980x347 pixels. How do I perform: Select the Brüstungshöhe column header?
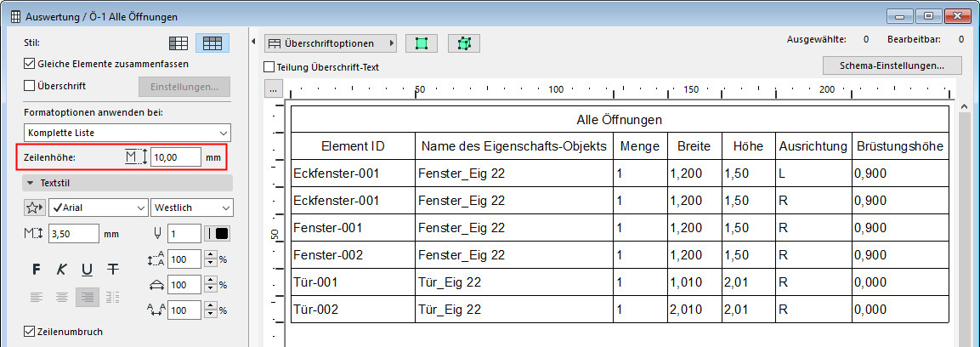(900, 146)
